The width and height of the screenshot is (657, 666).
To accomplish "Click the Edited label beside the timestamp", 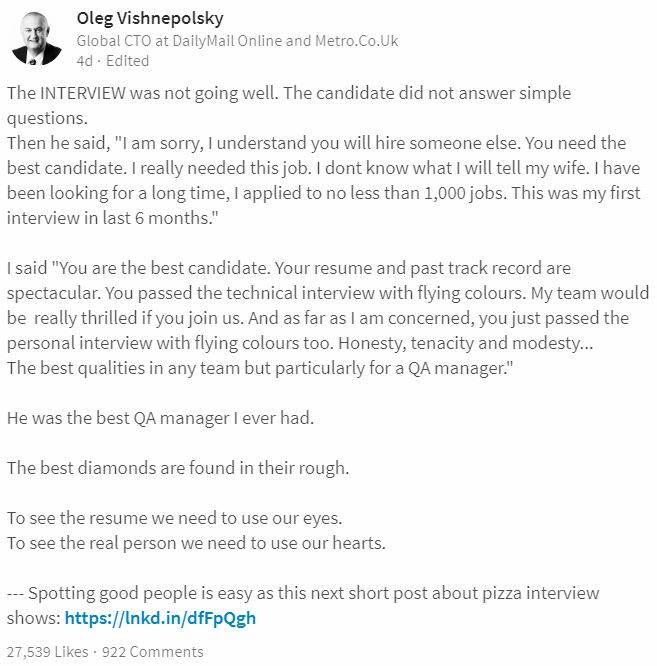I will [x=127, y=61].
